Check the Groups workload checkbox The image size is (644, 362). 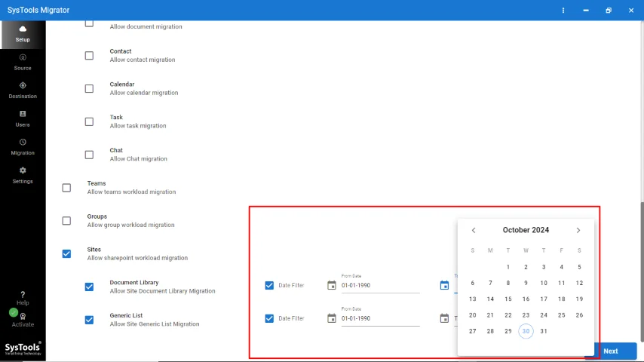(x=66, y=221)
